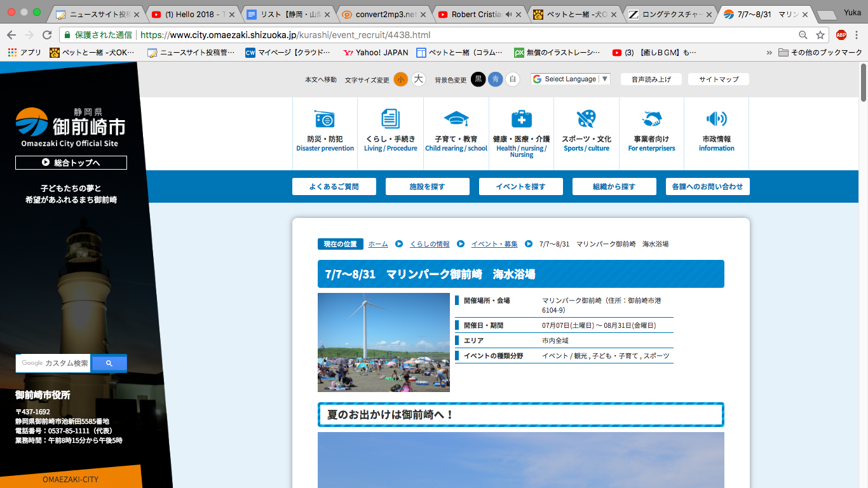The width and height of the screenshot is (868, 488).
Task: Open サイトマップ link
Action: click(x=719, y=79)
